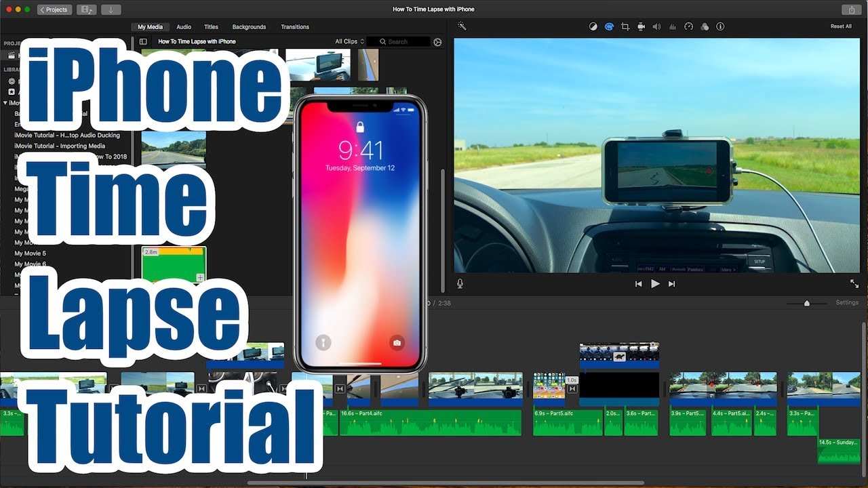868x488 pixels.
Task: Open the Titles tab
Action: click(x=212, y=27)
